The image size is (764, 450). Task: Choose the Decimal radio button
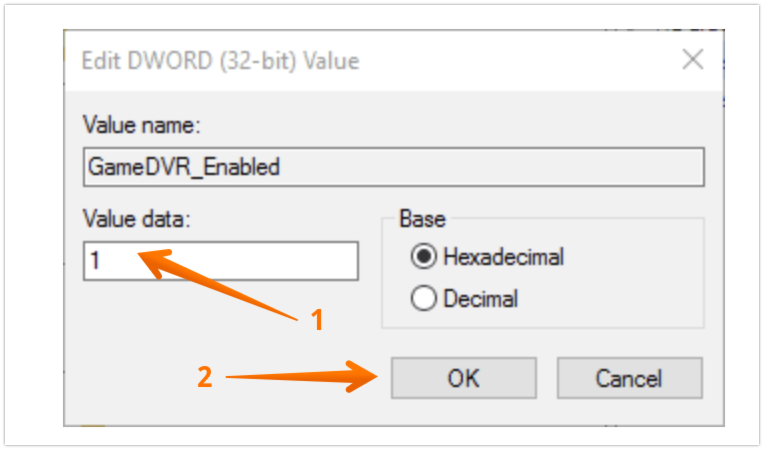click(423, 298)
